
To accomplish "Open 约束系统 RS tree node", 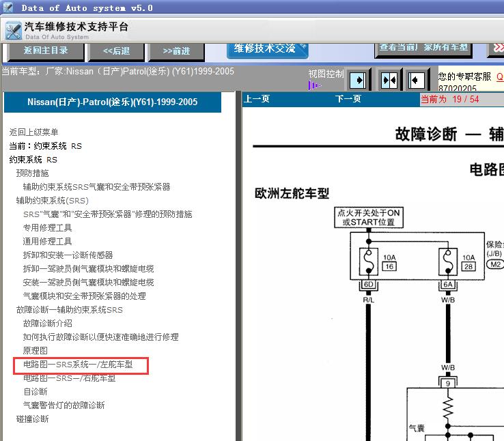I will click(33, 160).
